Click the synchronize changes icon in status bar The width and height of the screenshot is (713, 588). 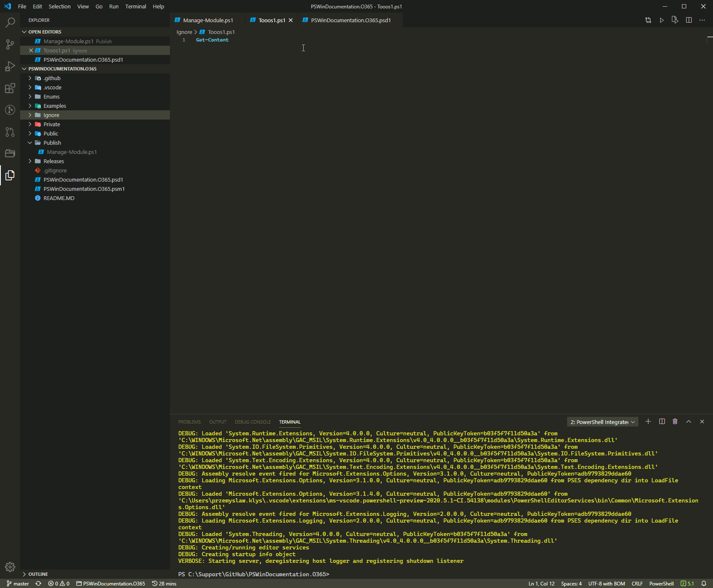(x=38, y=583)
